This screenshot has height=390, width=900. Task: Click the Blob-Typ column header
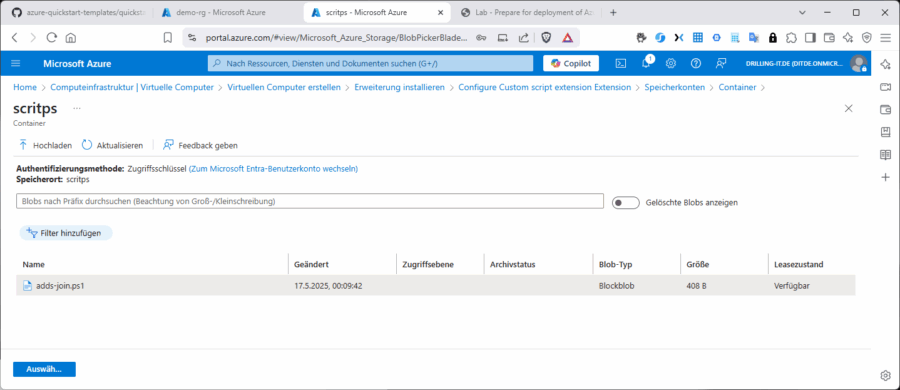[x=615, y=265]
